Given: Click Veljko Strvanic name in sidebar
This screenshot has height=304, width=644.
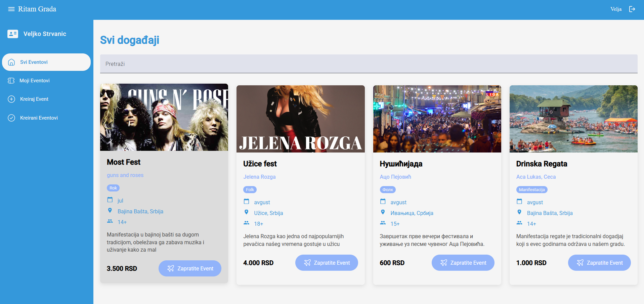Looking at the screenshot, I should pyautogui.click(x=45, y=34).
